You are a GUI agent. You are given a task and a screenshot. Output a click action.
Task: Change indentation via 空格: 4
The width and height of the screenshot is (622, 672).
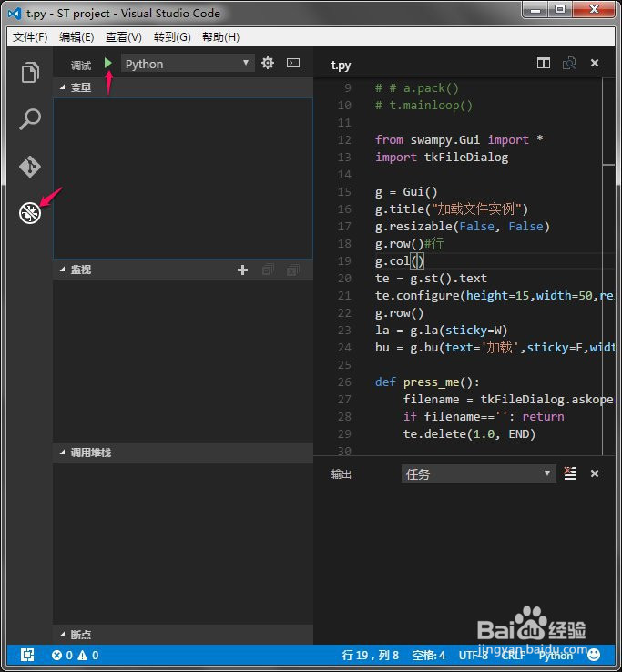pos(428,656)
